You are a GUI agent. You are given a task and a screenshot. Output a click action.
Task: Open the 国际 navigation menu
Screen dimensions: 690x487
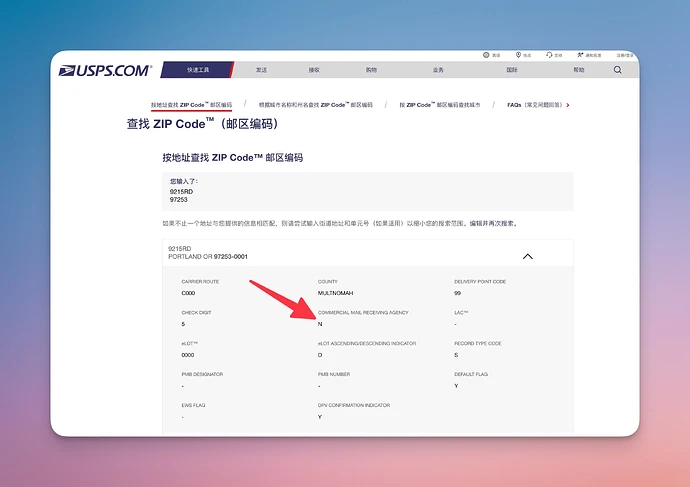coord(512,70)
